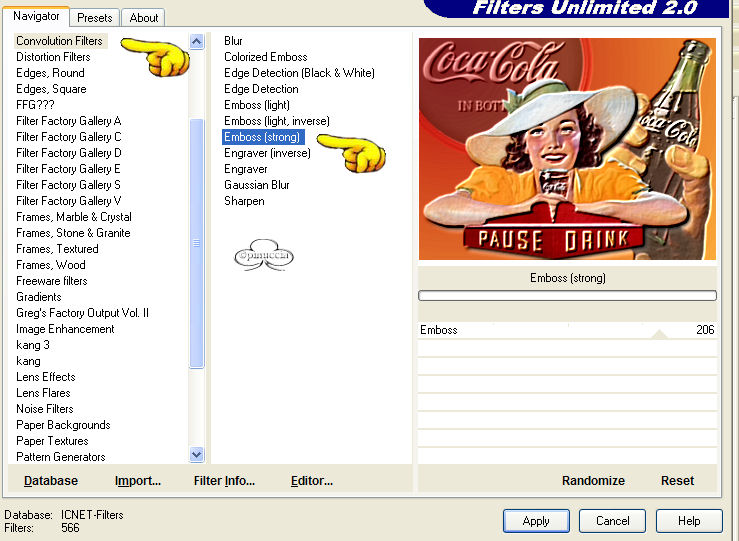The height and width of the screenshot is (541, 739).
Task: Select Edge Detection (Black & White)
Action: pyautogui.click(x=299, y=73)
